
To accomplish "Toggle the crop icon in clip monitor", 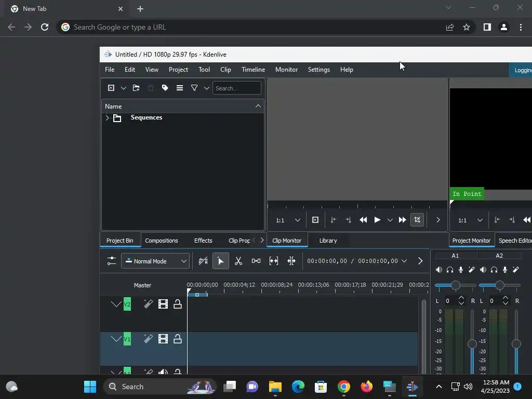I will tap(417, 220).
